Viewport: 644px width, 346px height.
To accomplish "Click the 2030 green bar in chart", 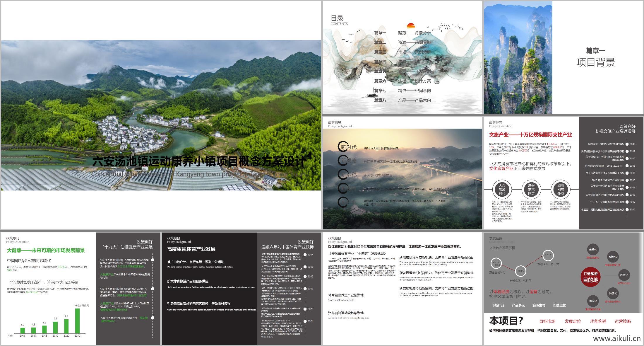I will [x=77, y=321].
